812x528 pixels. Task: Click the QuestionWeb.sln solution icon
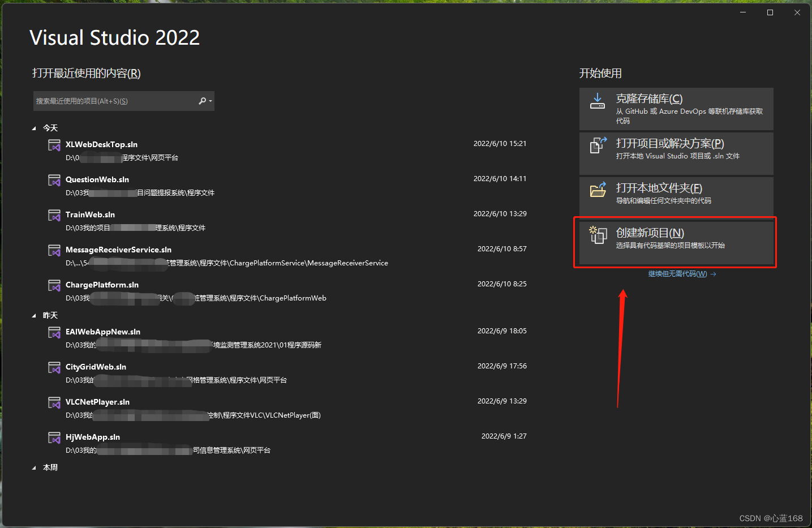coord(54,181)
